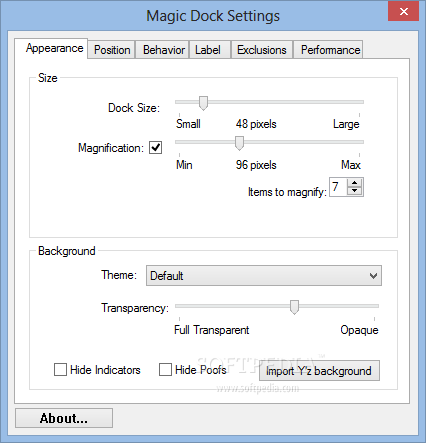Select the Label tab

(x=210, y=50)
